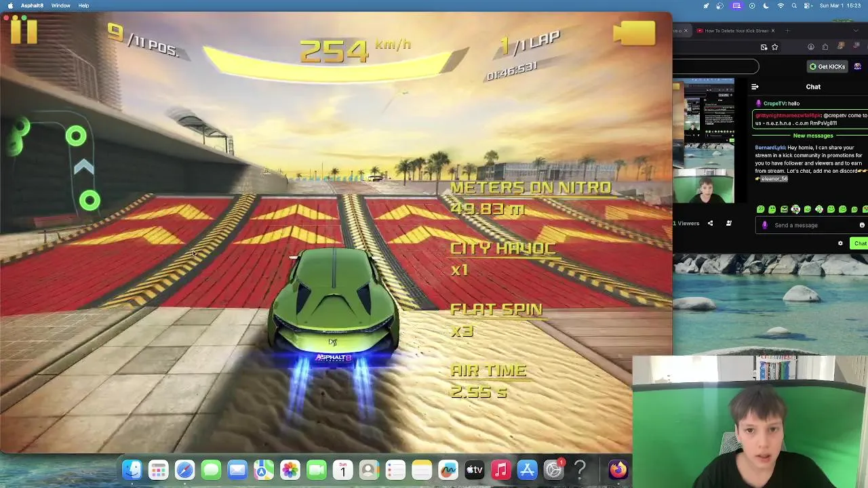Screen dimensions: 868x488
Task: Open Launchpad from the Dock
Action: click(158, 470)
